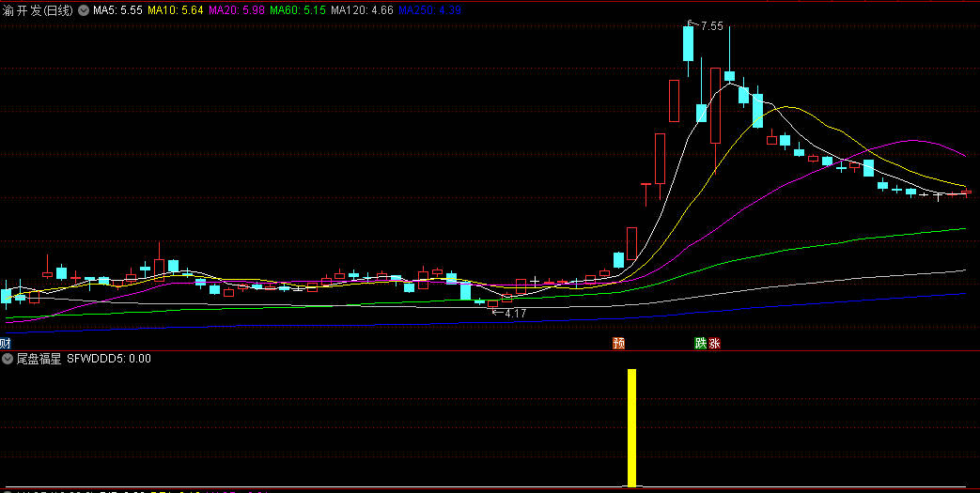Image resolution: width=980 pixels, height=493 pixels.
Task: Click the 跌 marker icon
Action: click(x=701, y=343)
